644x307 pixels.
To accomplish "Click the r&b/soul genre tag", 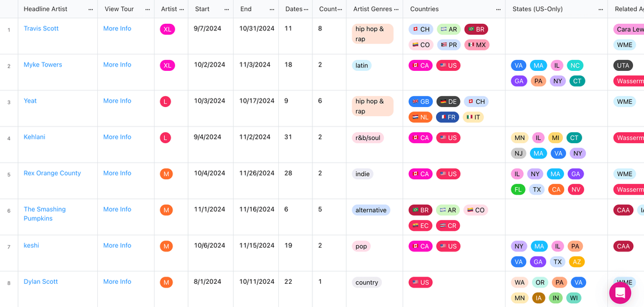I will [x=368, y=138].
